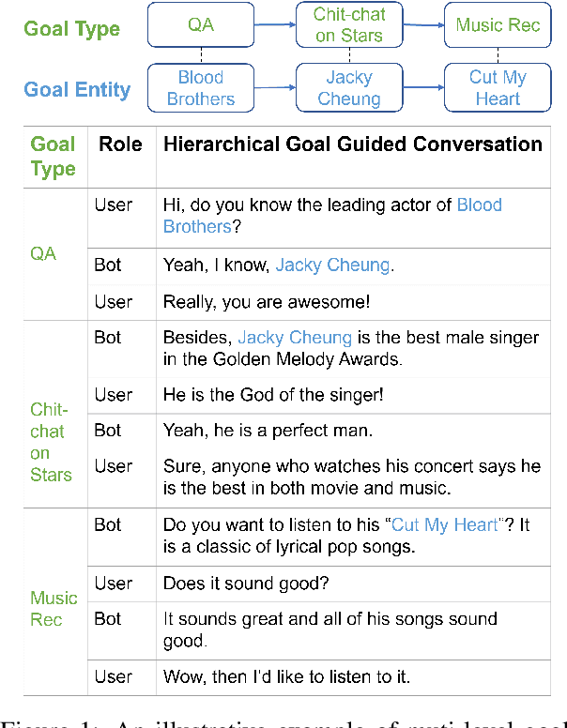Click the Role column header
The width and height of the screenshot is (567, 728).
pyautogui.click(x=120, y=144)
